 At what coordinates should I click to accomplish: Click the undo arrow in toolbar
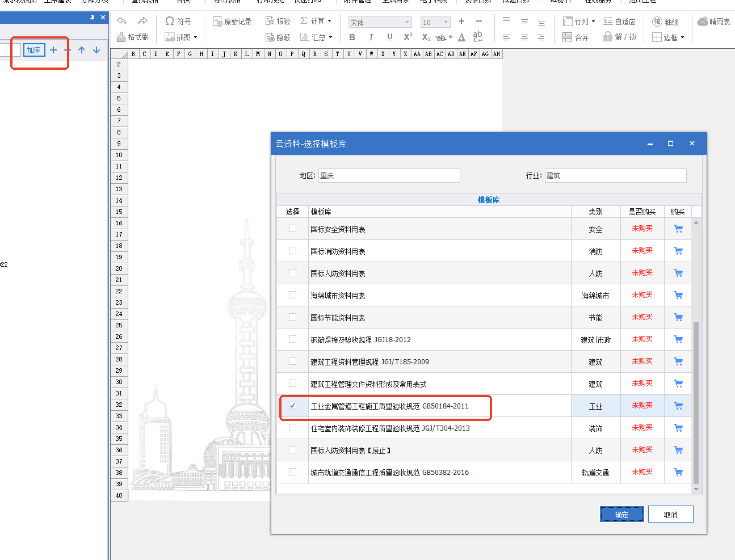tap(121, 21)
